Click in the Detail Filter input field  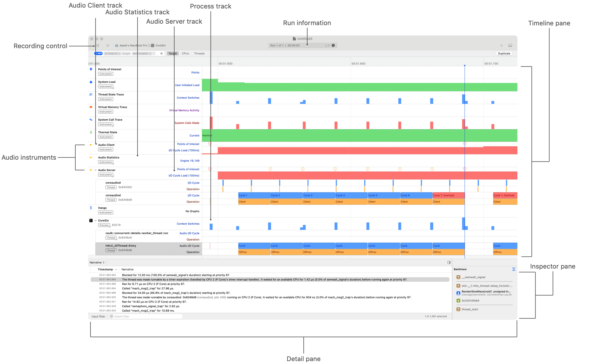tap(146, 316)
